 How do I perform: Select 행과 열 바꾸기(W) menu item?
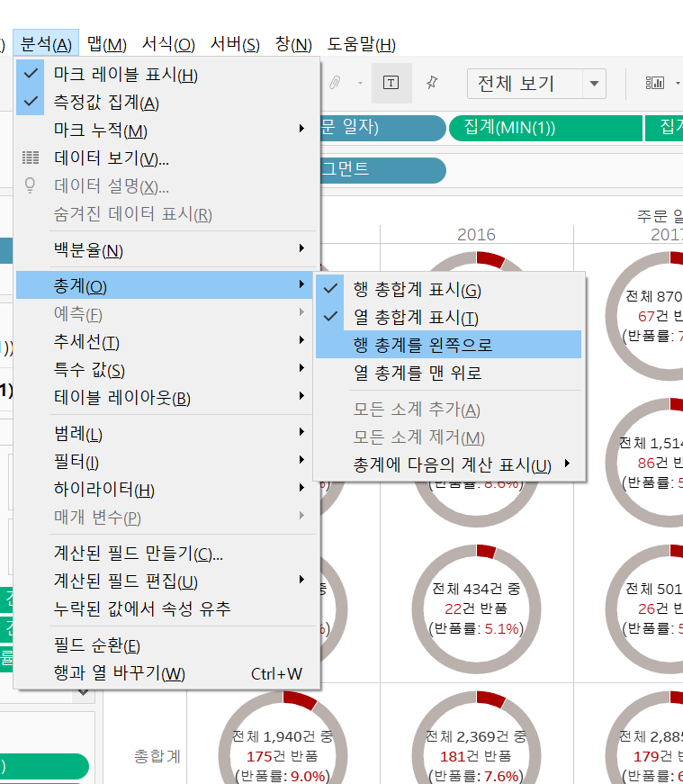(167, 673)
